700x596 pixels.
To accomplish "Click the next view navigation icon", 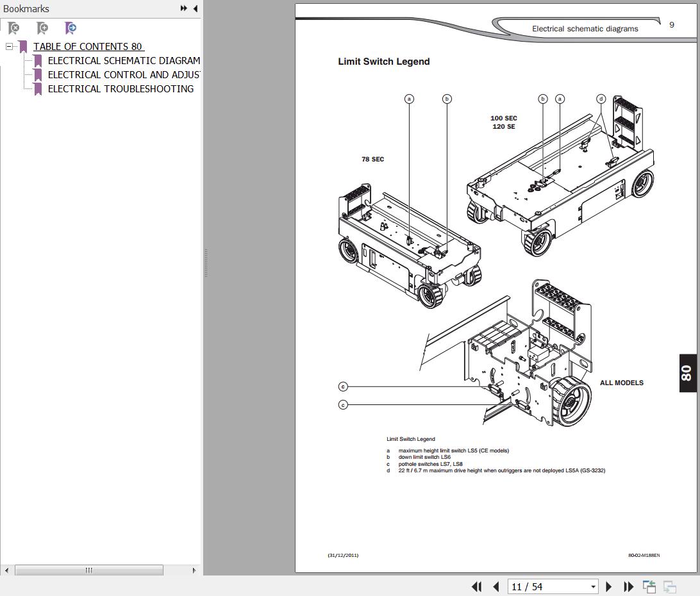I will (x=670, y=586).
